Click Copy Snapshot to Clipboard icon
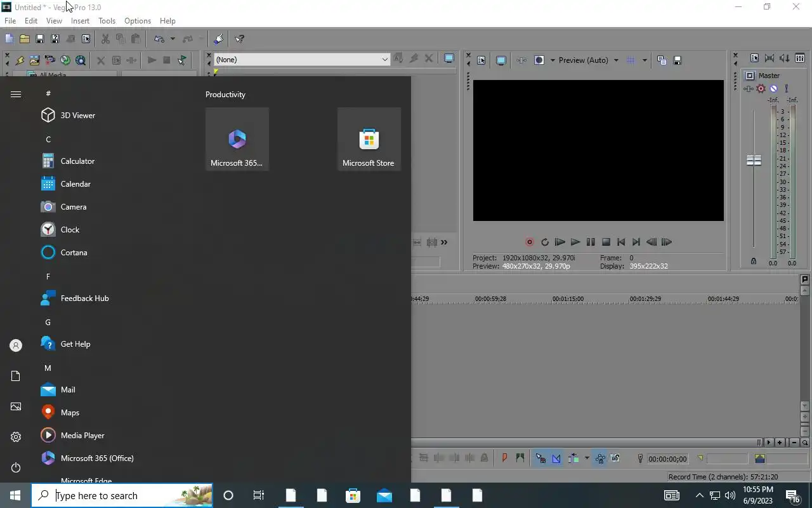The height and width of the screenshot is (508, 812). coord(662,60)
